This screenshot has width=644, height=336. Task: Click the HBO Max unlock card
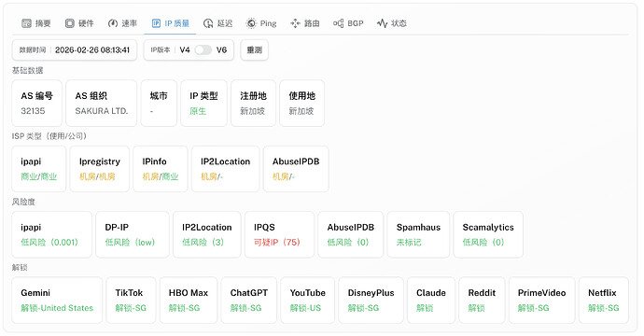[189, 301]
